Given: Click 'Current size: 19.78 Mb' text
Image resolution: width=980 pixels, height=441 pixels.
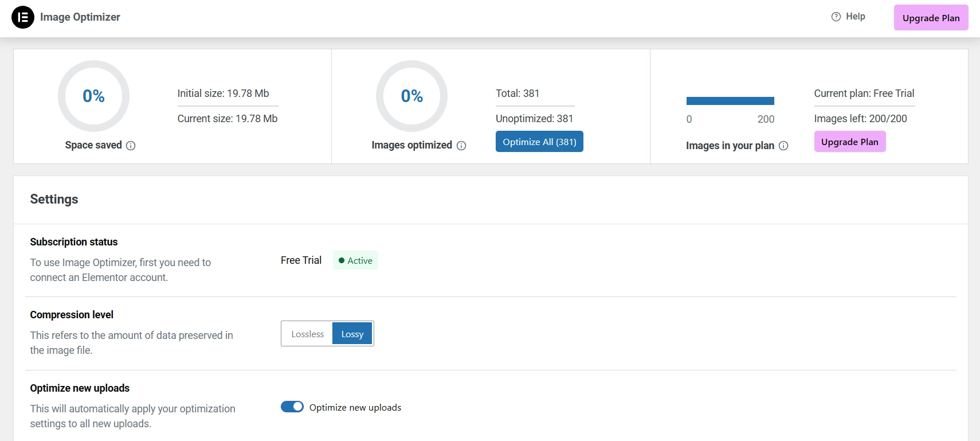Looking at the screenshot, I should click(228, 119).
